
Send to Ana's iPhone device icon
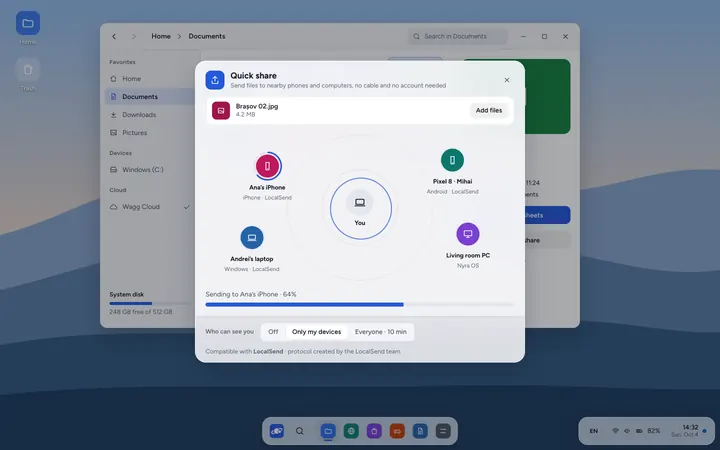(x=267, y=166)
